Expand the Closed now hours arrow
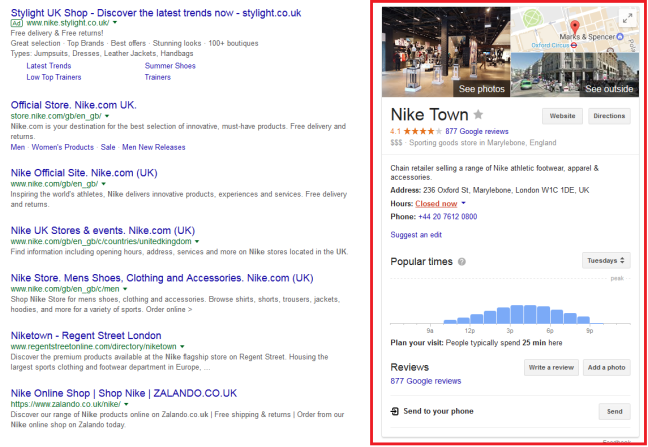The image size is (648, 447). pos(463,203)
